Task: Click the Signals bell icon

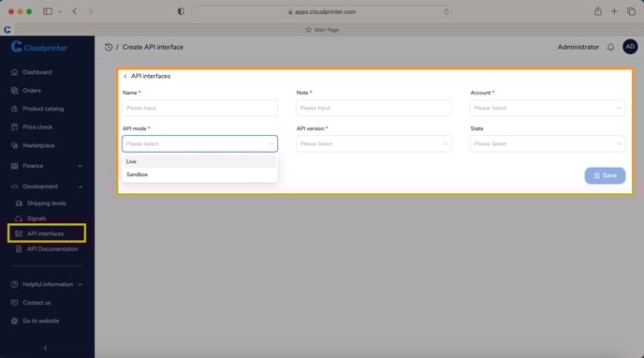Action: pyautogui.click(x=19, y=218)
